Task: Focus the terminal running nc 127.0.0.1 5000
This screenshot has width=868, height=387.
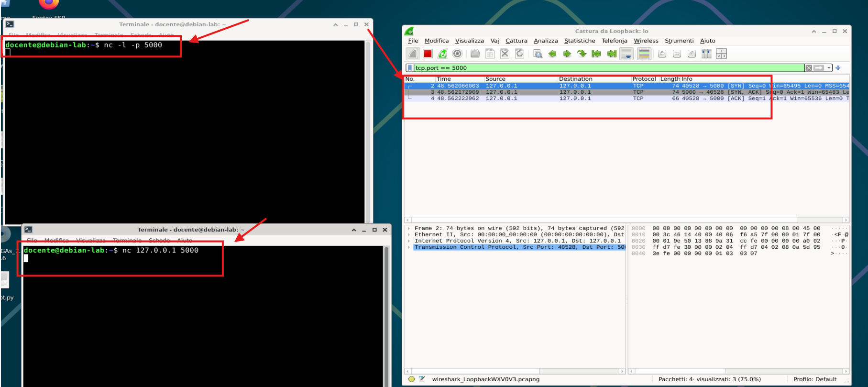Action: tap(203, 316)
